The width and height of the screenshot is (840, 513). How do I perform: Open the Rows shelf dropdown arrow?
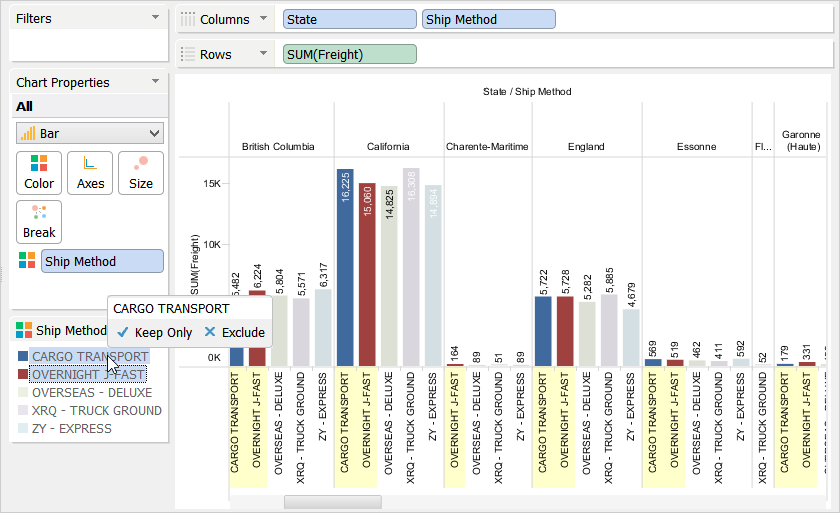pyautogui.click(x=263, y=54)
